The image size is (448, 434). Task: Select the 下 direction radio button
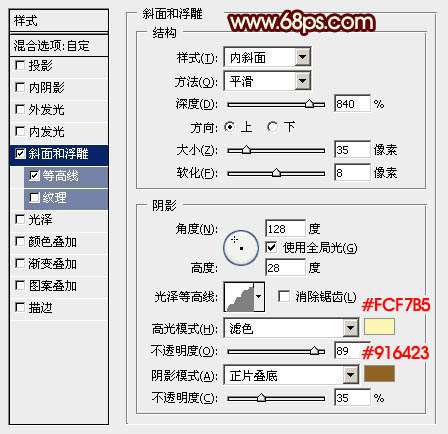[272, 127]
